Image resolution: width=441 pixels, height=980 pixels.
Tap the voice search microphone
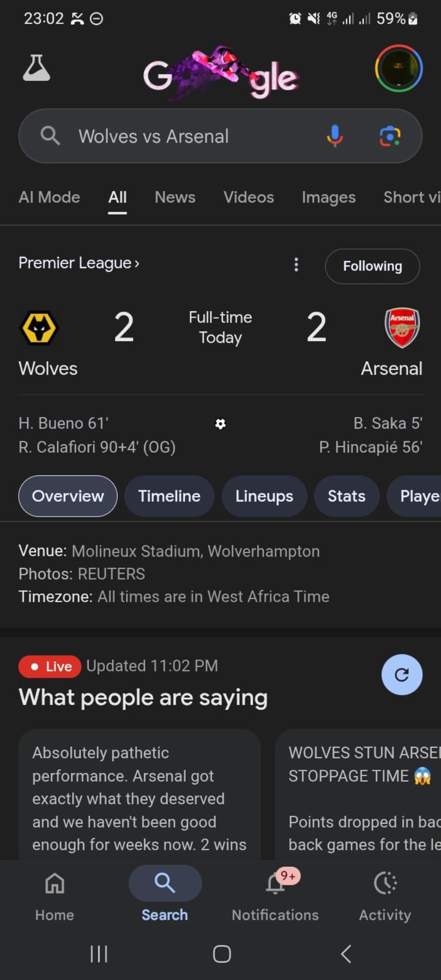point(335,136)
